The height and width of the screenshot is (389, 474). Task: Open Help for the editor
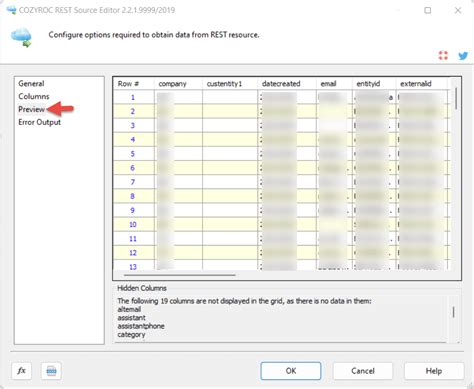tap(434, 371)
